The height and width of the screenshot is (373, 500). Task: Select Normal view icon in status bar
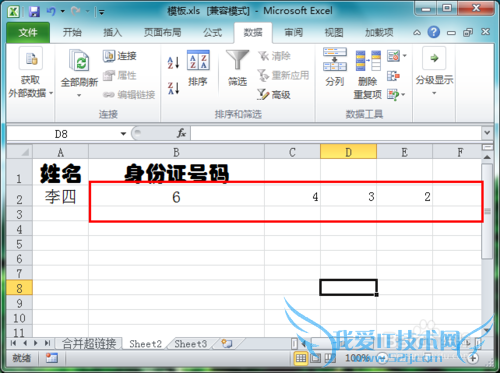[x=301, y=358]
